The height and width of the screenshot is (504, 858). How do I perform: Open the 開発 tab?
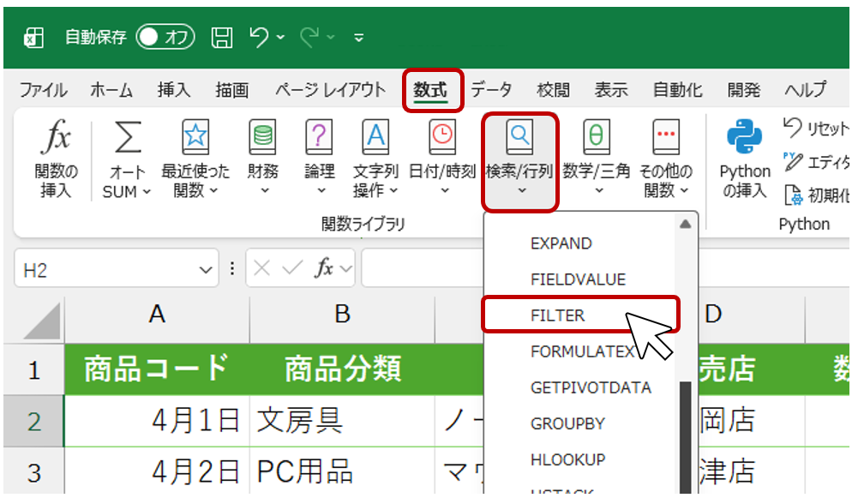click(x=744, y=89)
